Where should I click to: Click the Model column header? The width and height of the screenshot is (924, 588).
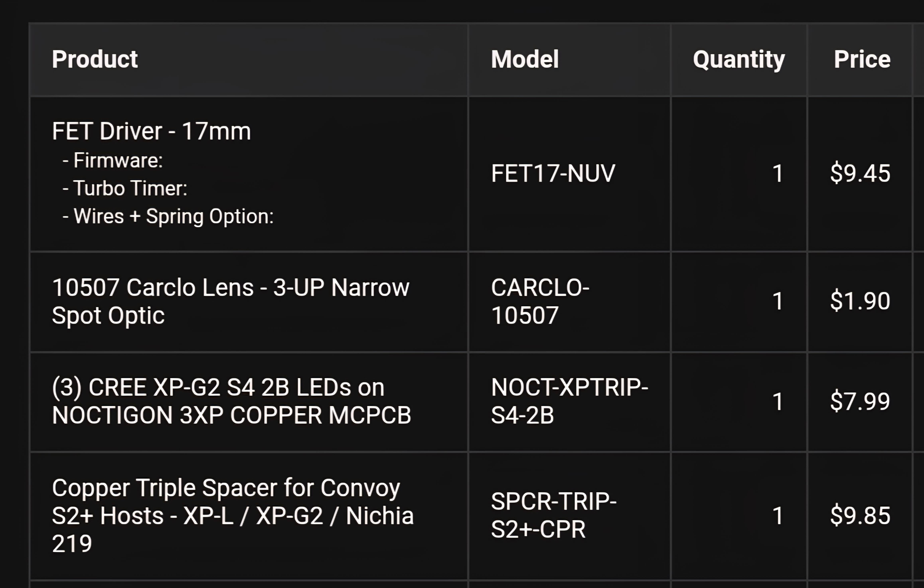[x=525, y=59]
